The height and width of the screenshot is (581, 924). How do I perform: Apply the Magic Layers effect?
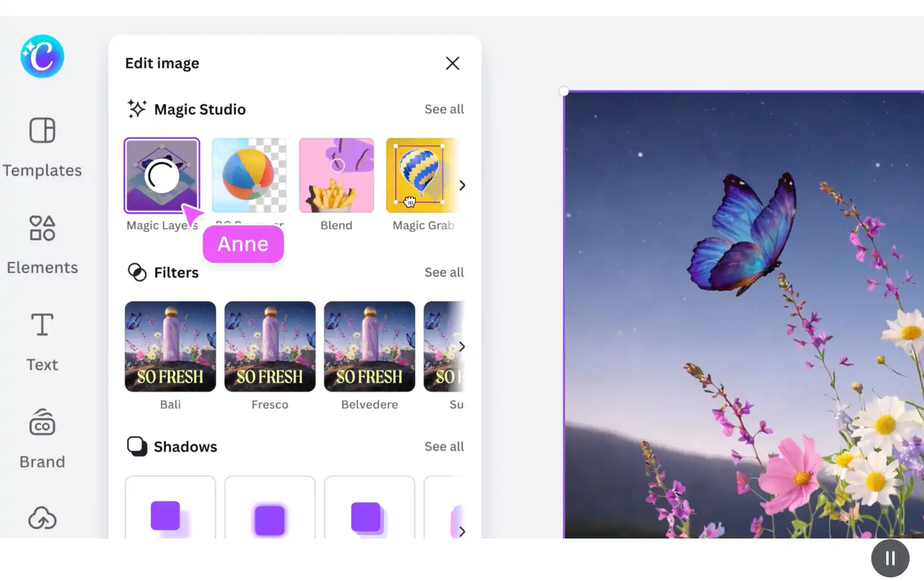pyautogui.click(x=162, y=175)
